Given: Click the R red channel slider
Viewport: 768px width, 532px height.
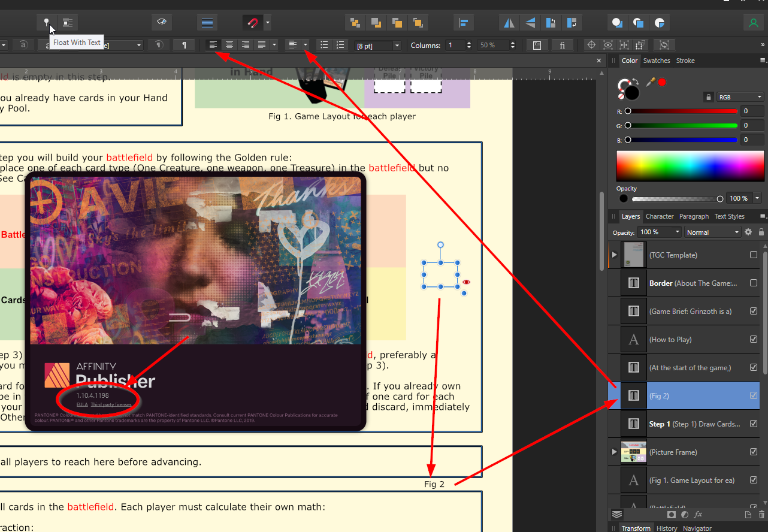Looking at the screenshot, I should click(x=682, y=111).
